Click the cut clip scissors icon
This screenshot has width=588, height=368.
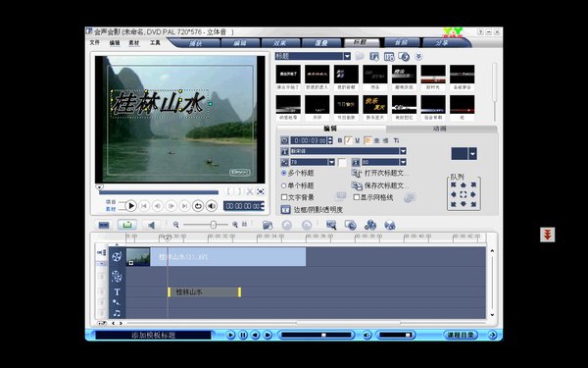[249, 191]
